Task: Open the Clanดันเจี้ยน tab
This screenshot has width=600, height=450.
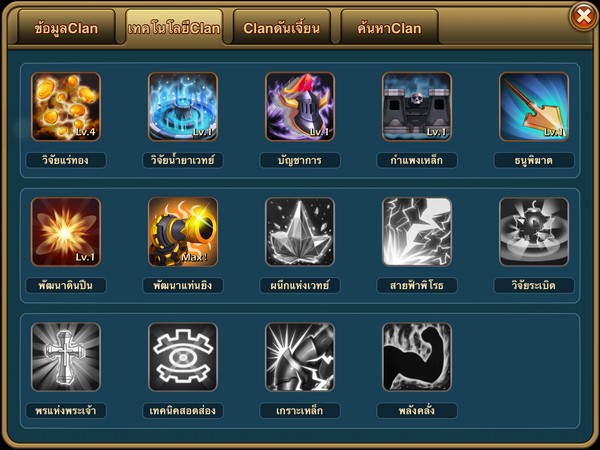Action: point(282,28)
